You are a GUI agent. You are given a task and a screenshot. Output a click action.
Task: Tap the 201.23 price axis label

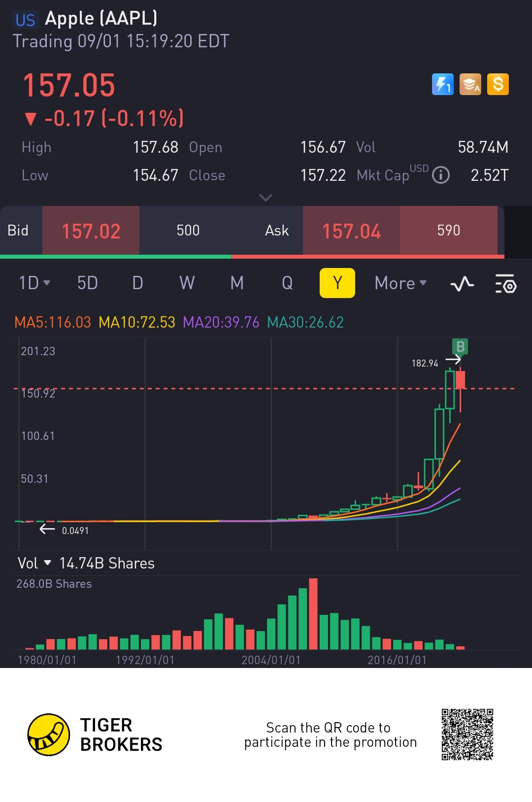point(38,351)
